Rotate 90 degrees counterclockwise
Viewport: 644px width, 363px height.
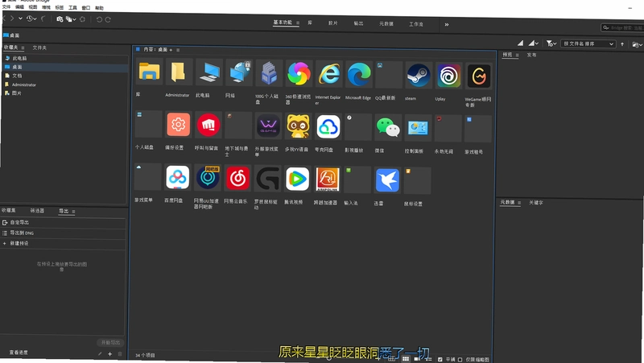(99, 19)
